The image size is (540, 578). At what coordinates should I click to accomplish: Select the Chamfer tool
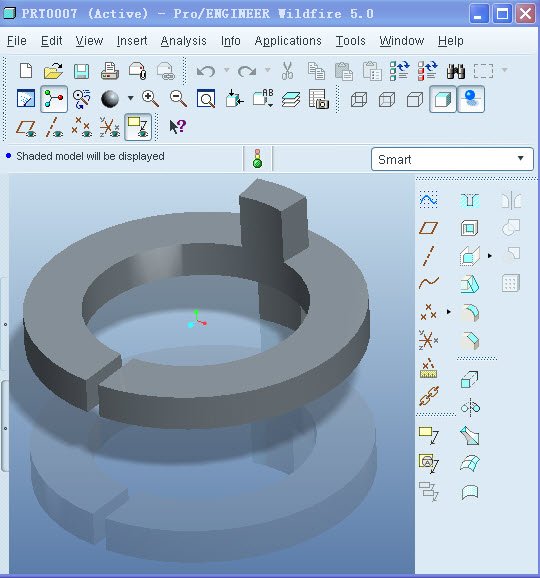pyautogui.click(x=470, y=341)
